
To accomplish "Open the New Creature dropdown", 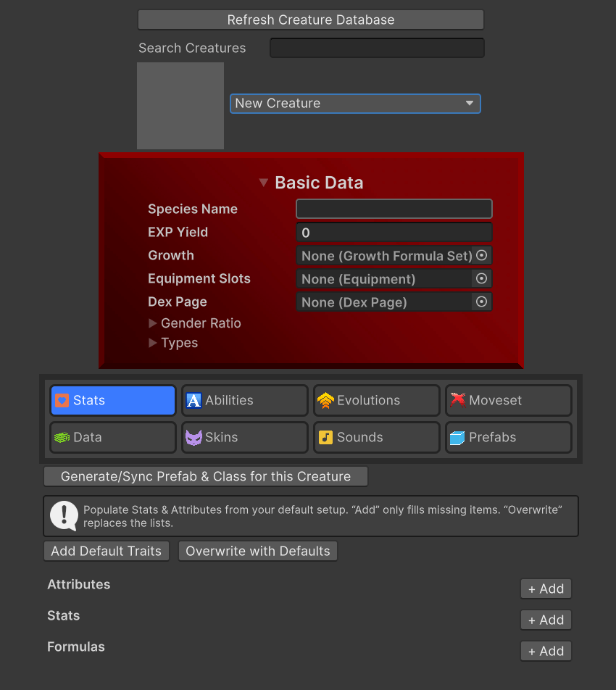I will [355, 104].
